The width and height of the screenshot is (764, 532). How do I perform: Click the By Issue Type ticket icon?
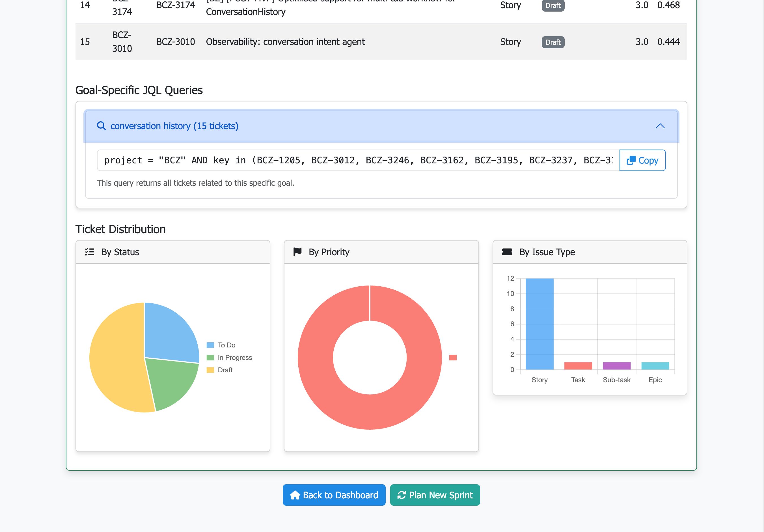point(507,252)
